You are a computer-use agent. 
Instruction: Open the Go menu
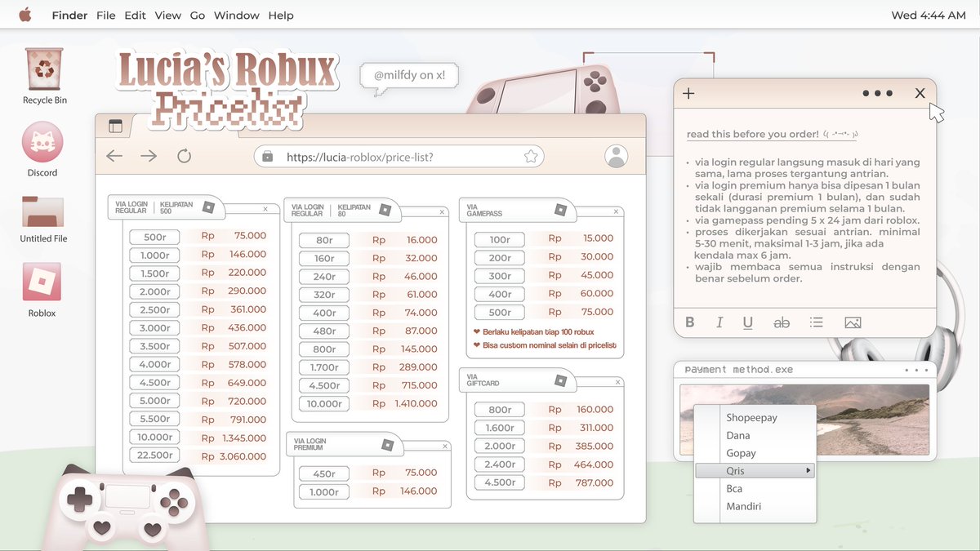197,16
